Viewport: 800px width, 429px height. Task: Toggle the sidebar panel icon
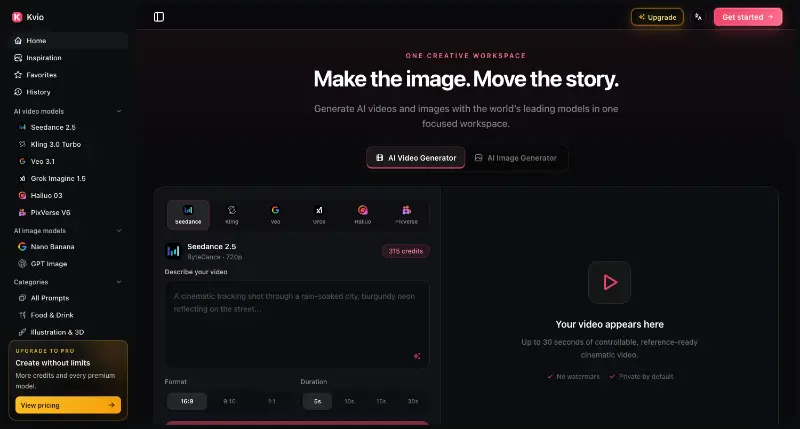[x=159, y=17]
